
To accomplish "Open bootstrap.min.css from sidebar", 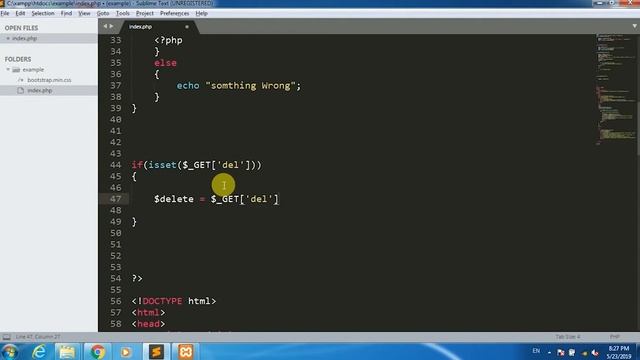I will [49, 80].
